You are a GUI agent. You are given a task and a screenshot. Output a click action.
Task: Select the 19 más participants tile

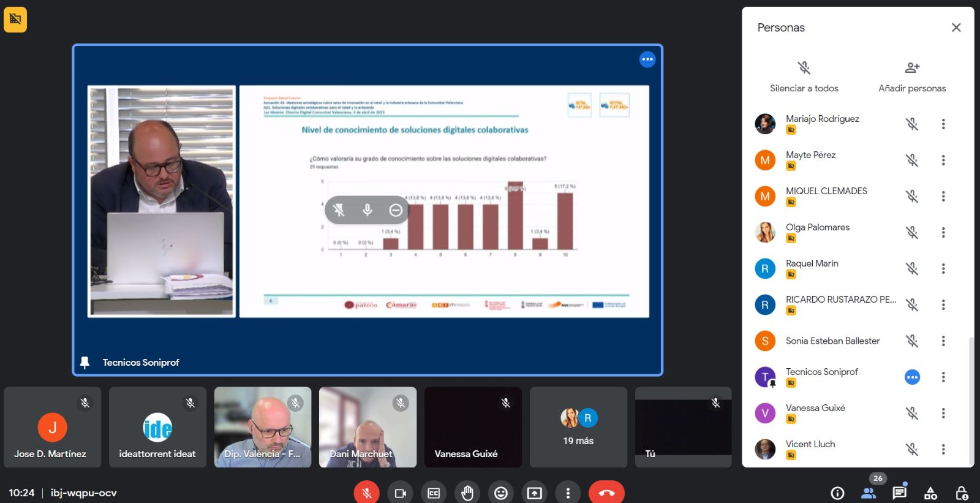pos(578,427)
